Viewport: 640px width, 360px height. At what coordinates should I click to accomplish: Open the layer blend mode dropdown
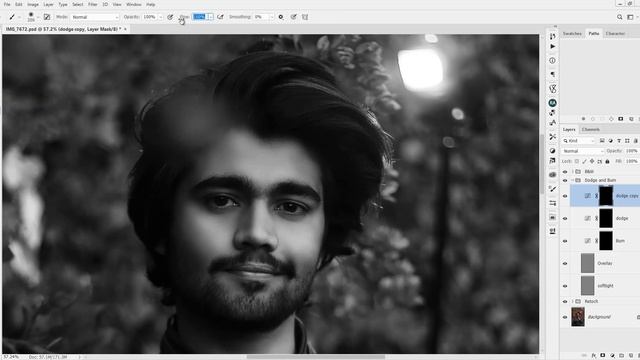pyautogui.click(x=582, y=151)
